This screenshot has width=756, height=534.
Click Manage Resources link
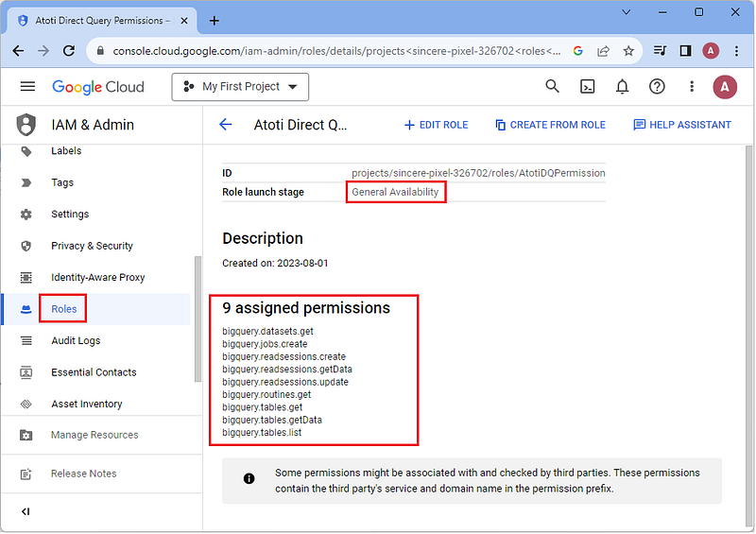click(x=94, y=435)
